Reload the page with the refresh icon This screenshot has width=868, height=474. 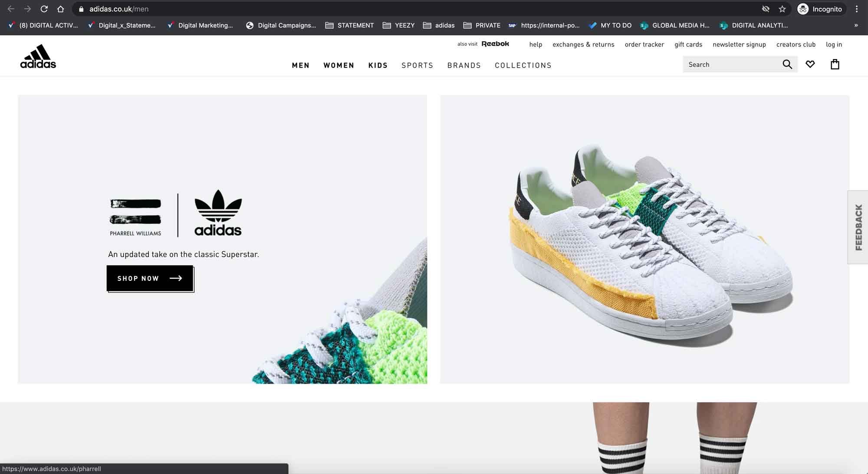tap(44, 9)
